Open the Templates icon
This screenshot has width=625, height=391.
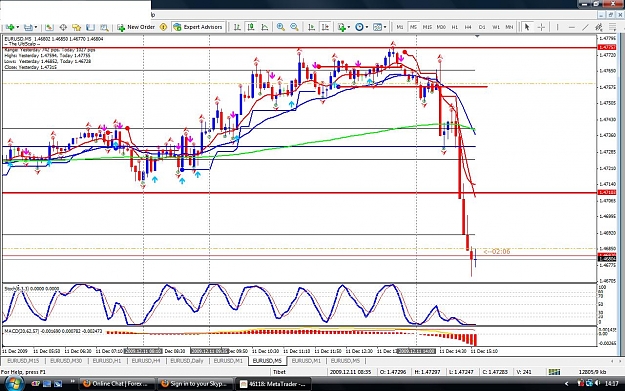[x=377, y=27]
